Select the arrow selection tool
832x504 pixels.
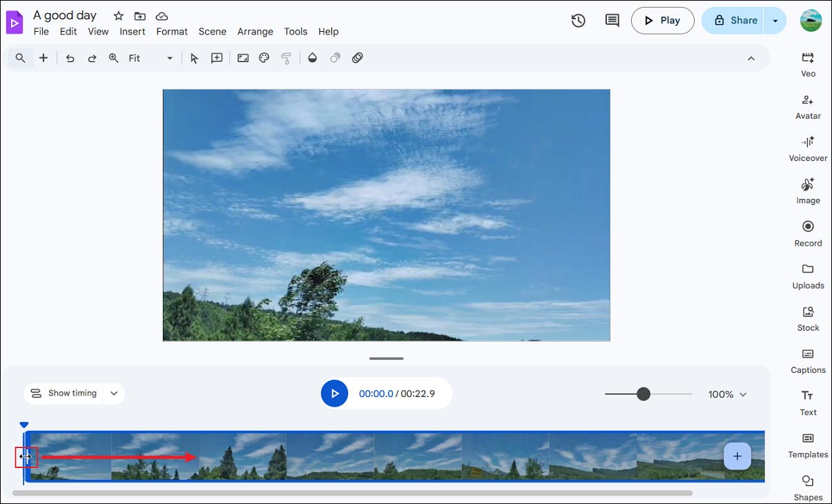click(194, 58)
